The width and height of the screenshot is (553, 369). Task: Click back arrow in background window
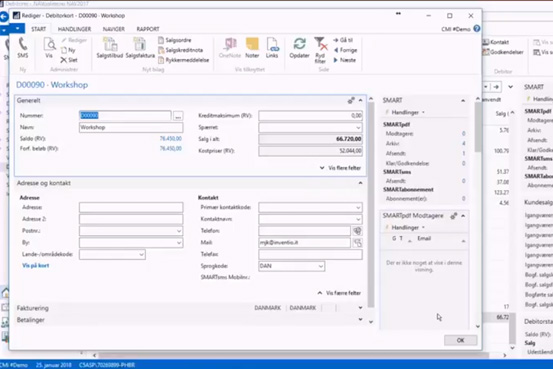click(x=4, y=16)
